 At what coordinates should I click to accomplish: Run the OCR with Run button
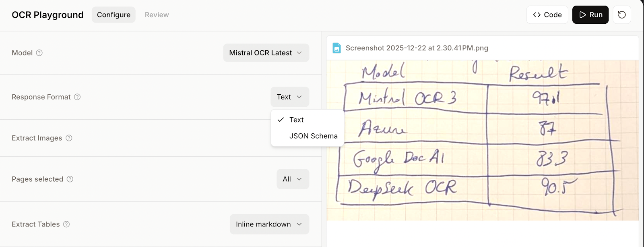[590, 15]
